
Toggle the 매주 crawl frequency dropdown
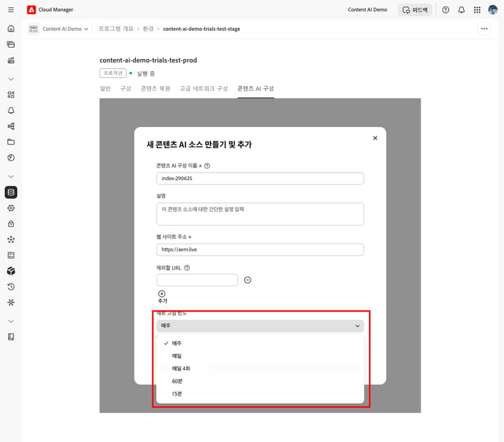point(260,326)
